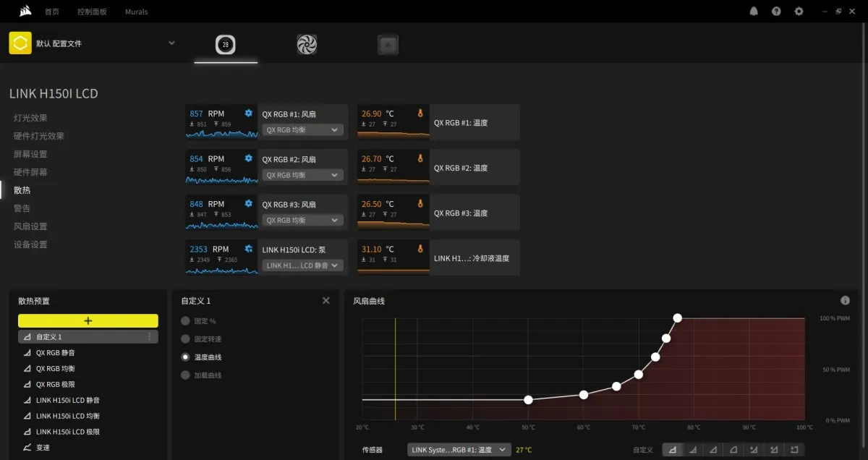The width and height of the screenshot is (868, 460).
Task: Select the 温度曲线 radio option
Action: (x=185, y=357)
